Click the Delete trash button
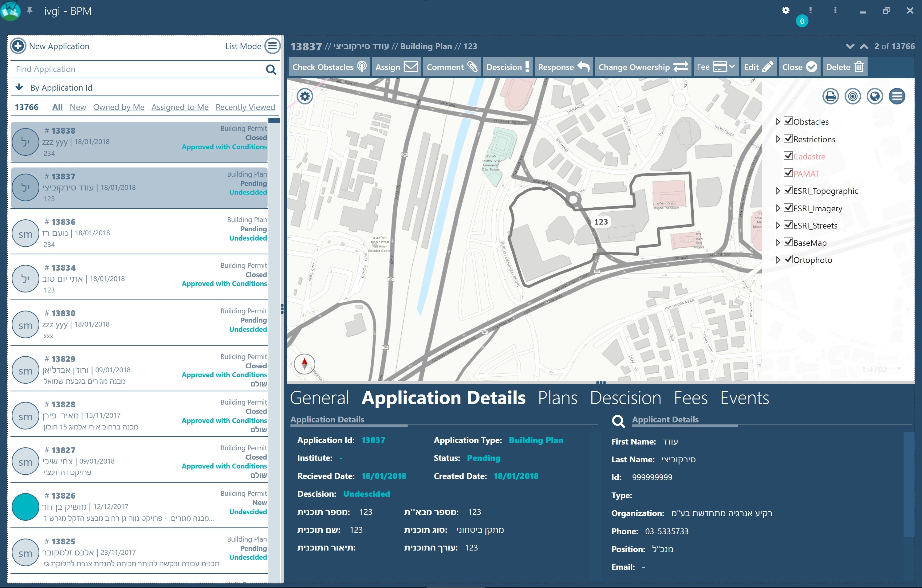The image size is (922, 588). (x=845, y=67)
